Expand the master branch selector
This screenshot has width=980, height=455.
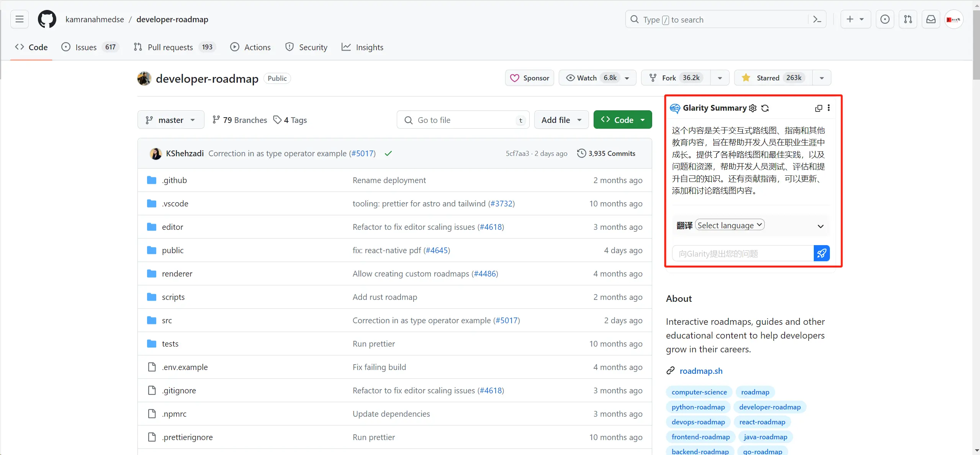[170, 119]
